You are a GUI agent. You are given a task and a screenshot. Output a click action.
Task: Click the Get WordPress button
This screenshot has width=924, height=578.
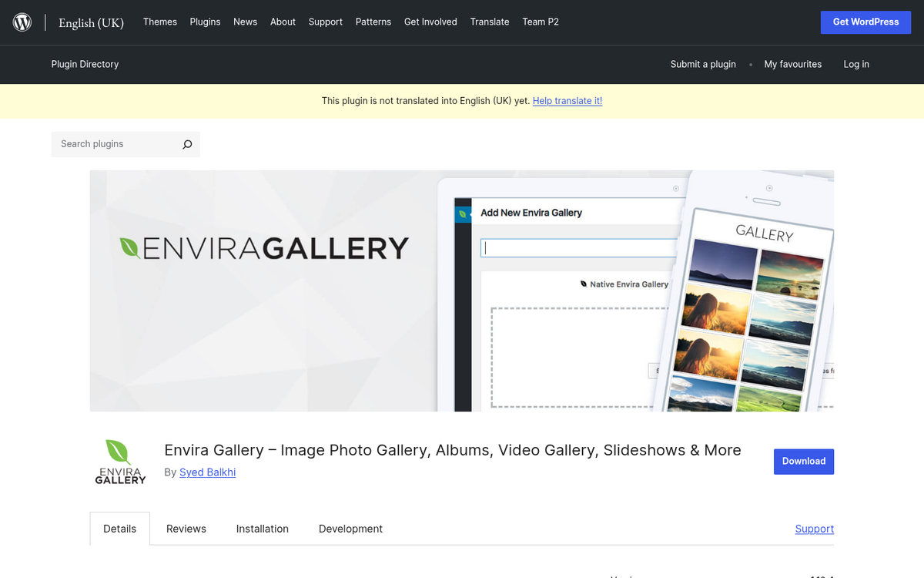coord(865,22)
